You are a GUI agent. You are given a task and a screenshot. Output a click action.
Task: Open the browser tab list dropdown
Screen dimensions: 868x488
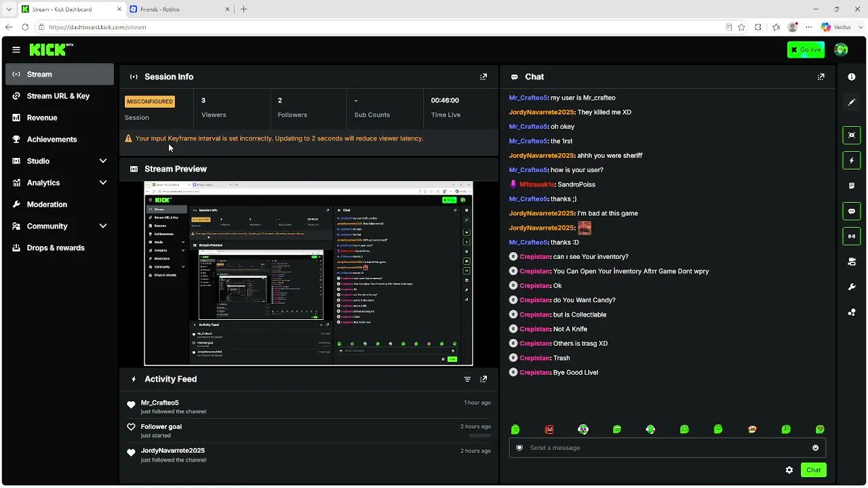[8, 9]
